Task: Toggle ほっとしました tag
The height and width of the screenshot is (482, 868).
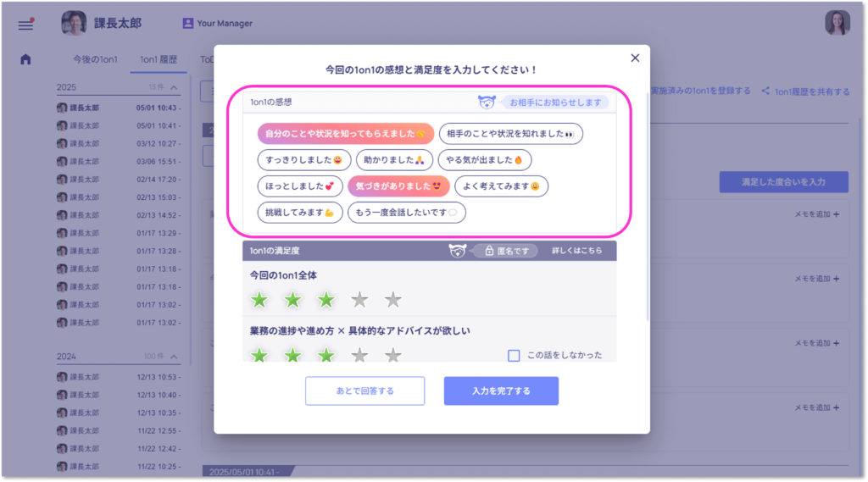Action: (300, 186)
